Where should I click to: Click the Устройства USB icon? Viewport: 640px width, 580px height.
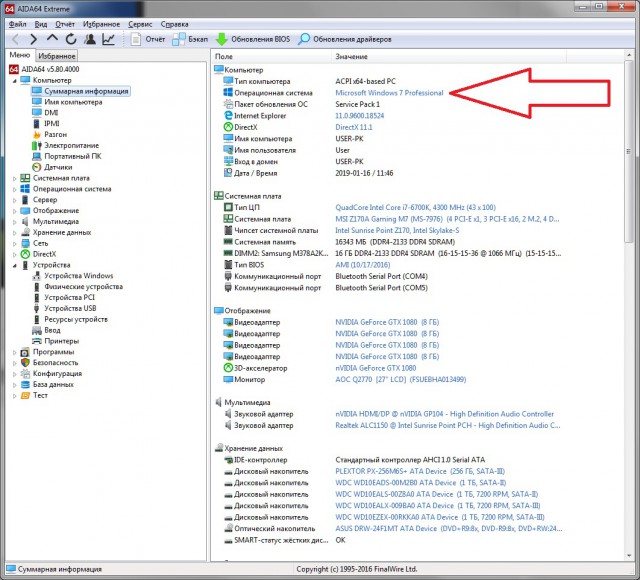(37, 308)
